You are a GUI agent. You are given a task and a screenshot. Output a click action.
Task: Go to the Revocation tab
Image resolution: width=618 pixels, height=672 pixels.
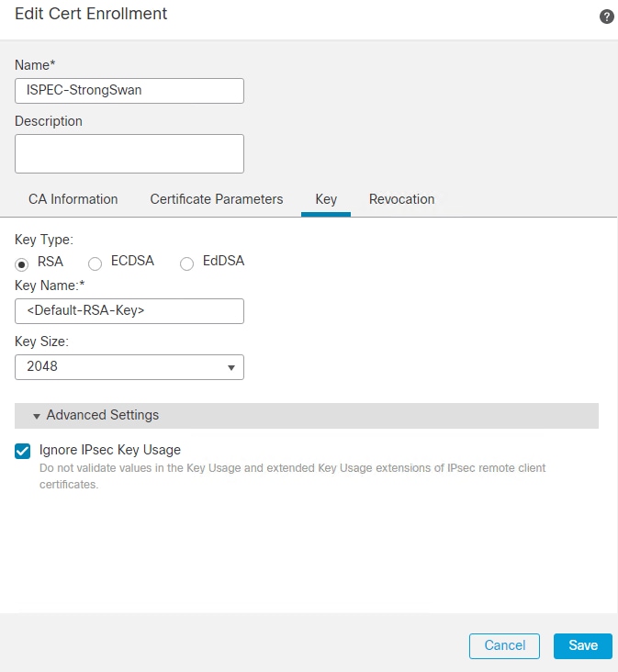[x=401, y=199]
